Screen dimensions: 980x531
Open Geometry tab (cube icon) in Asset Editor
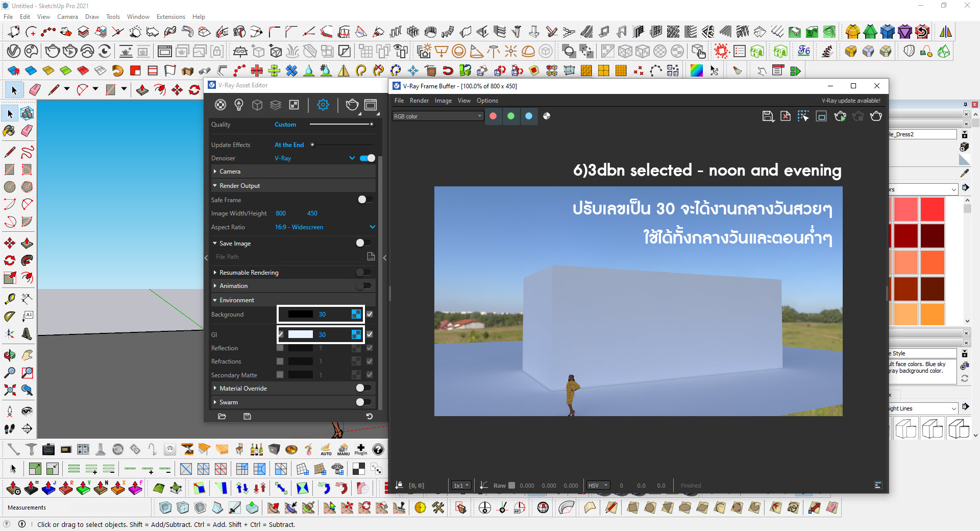coord(257,105)
